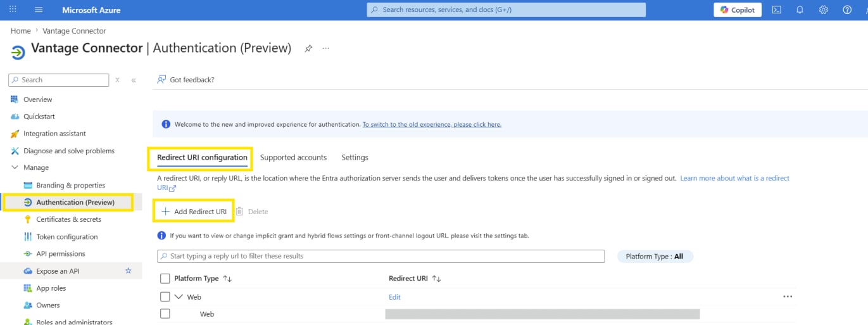Collapse the Web platform group chevron

(x=179, y=296)
